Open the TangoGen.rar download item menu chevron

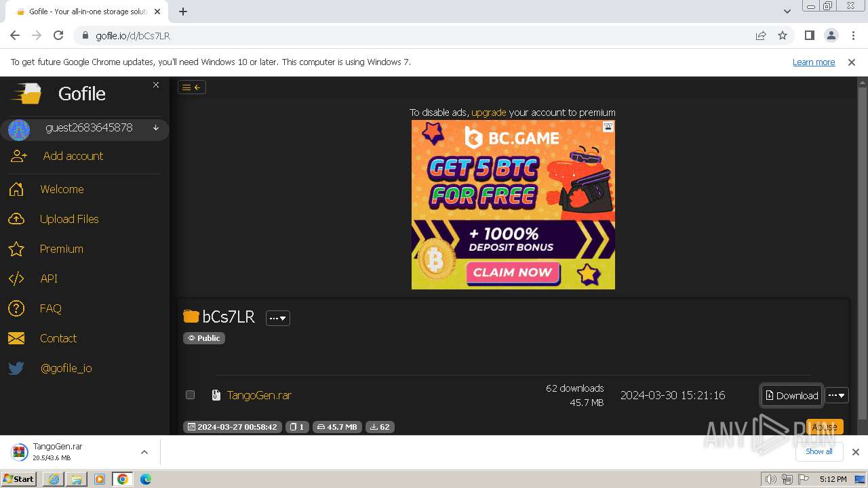pyautogui.click(x=144, y=452)
